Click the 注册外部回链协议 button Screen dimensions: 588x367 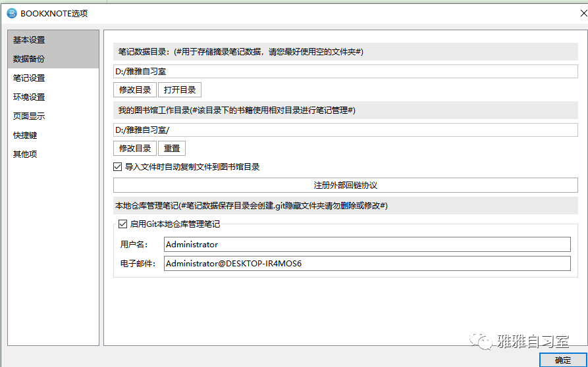(x=346, y=185)
